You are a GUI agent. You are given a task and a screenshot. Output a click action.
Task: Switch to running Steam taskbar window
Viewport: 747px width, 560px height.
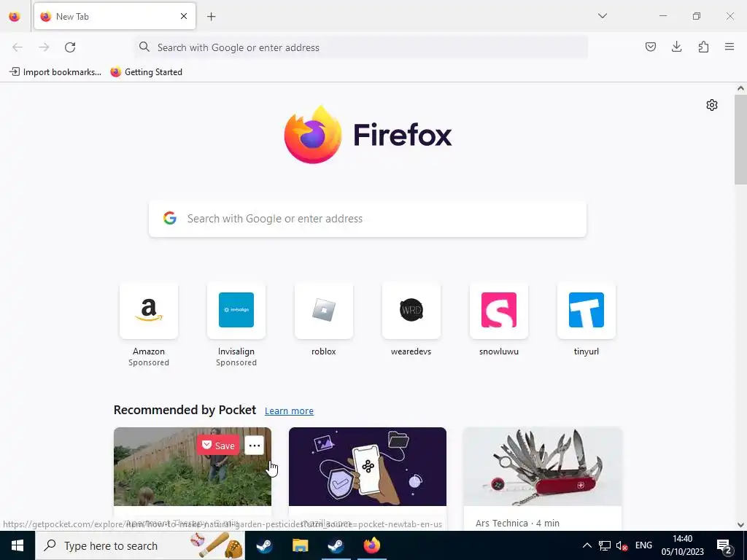coord(336,545)
